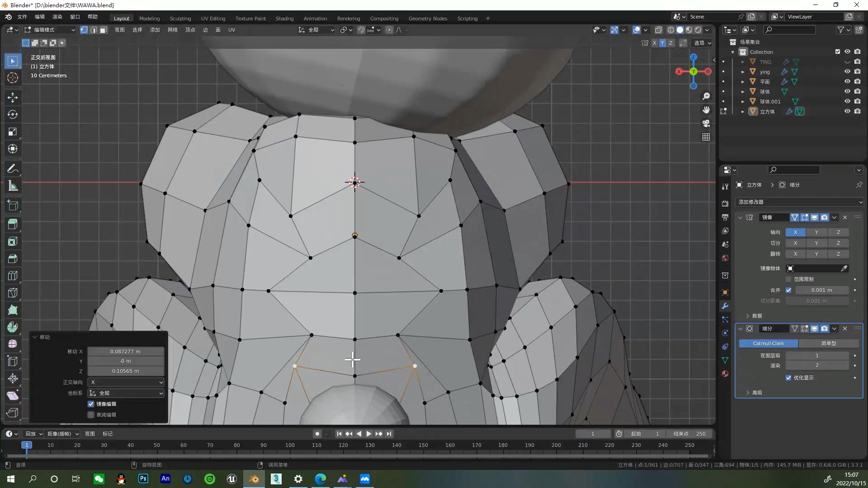
Task: Enable 衰减编辑 checkbox
Action: tap(91, 415)
